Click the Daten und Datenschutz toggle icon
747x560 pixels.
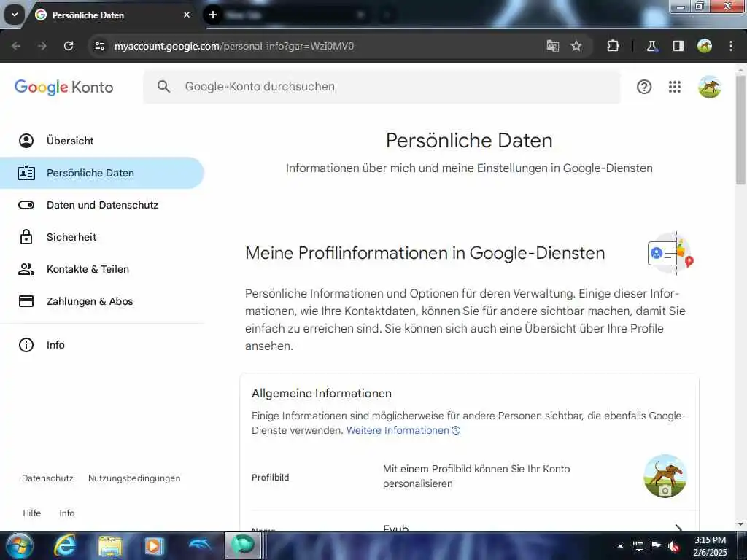(x=26, y=205)
